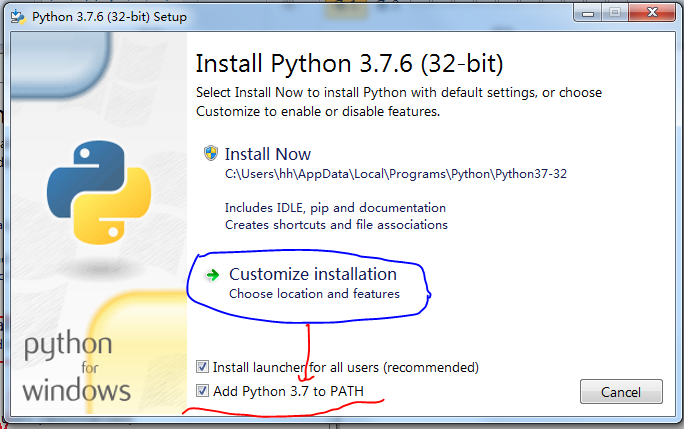Click the Python logo image
684x429 pixels.
click(99, 192)
